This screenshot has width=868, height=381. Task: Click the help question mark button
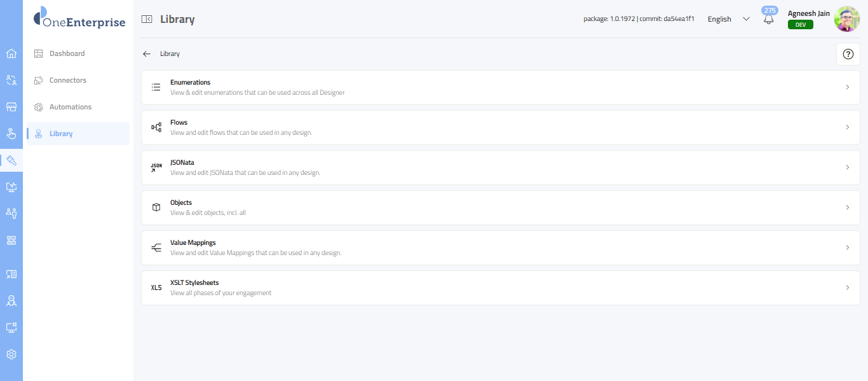click(x=848, y=54)
